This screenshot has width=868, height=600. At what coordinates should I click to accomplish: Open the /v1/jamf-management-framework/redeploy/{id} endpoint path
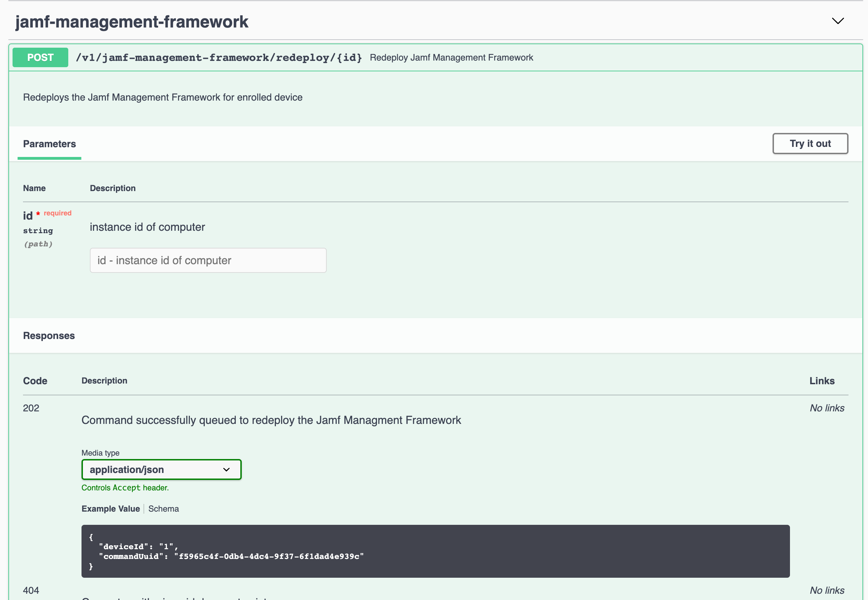(219, 57)
